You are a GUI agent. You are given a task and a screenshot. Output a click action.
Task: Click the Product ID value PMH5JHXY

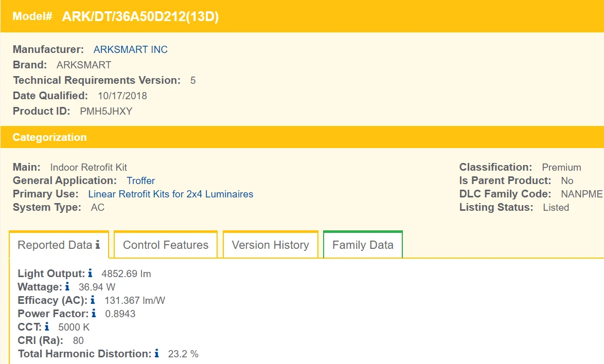(106, 111)
